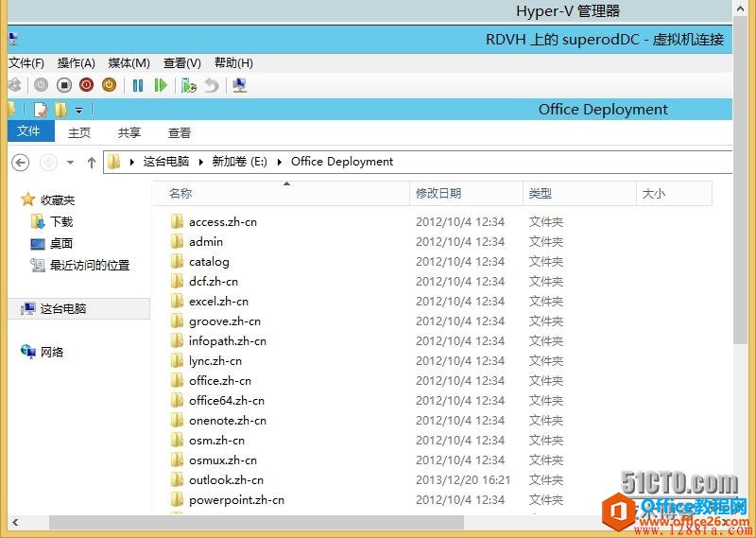Screen dimensions: 756x538
Task: Go back with the Back arrow button
Action: 20,162
